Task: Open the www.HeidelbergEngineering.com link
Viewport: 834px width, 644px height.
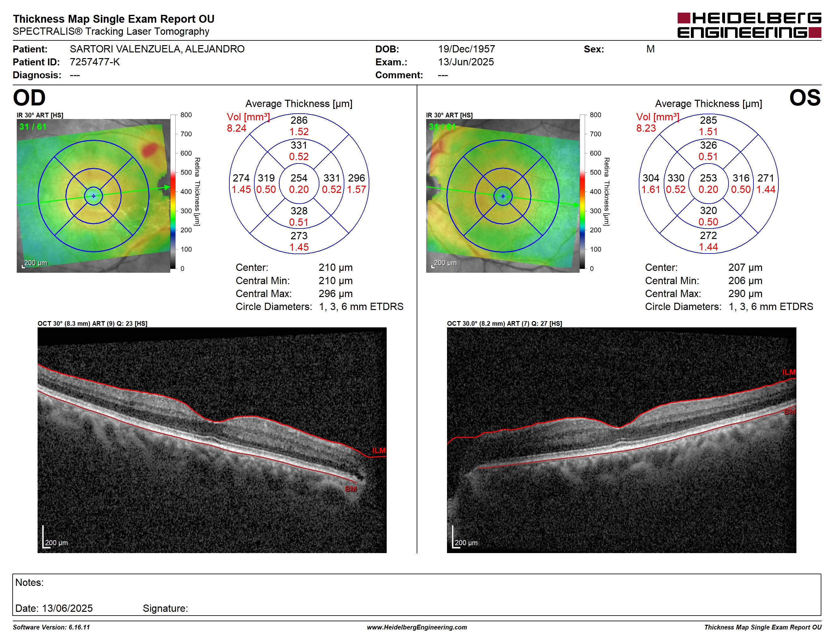Action: click(417, 627)
